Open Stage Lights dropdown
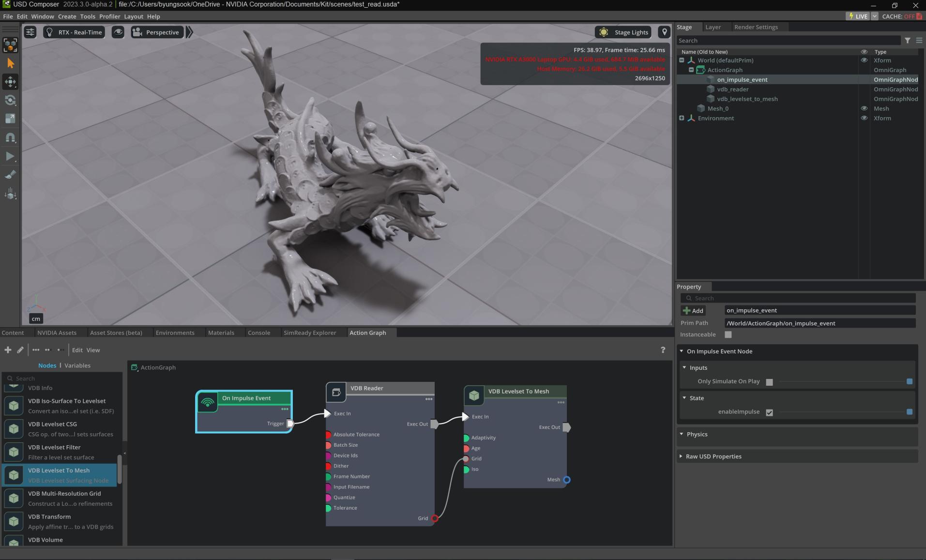 623,32
